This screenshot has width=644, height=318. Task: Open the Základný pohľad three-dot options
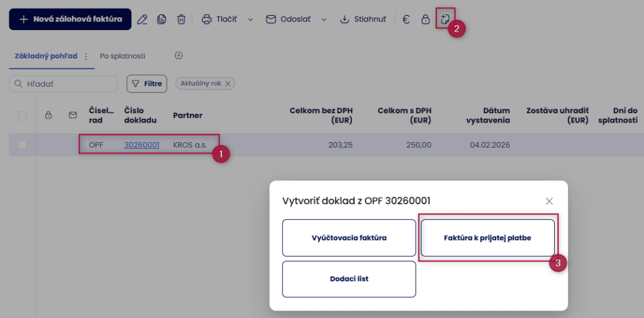(x=86, y=56)
